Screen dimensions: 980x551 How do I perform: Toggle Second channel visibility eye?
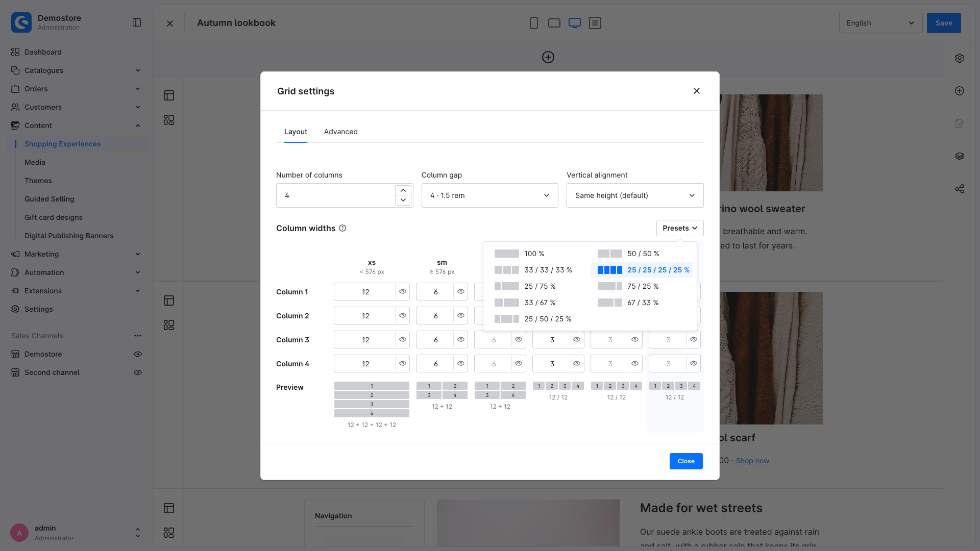138,372
